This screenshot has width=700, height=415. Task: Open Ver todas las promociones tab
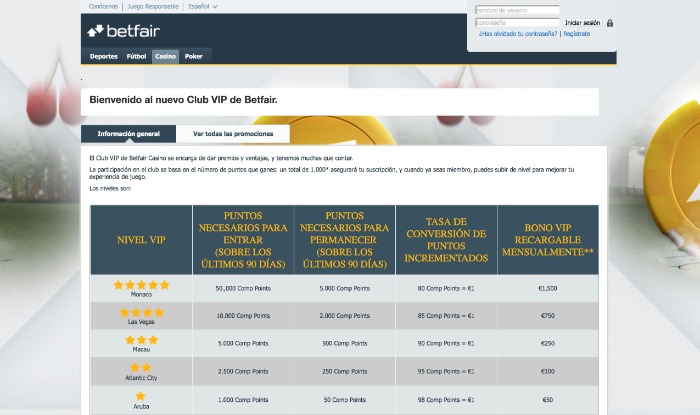(x=233, y=134)
